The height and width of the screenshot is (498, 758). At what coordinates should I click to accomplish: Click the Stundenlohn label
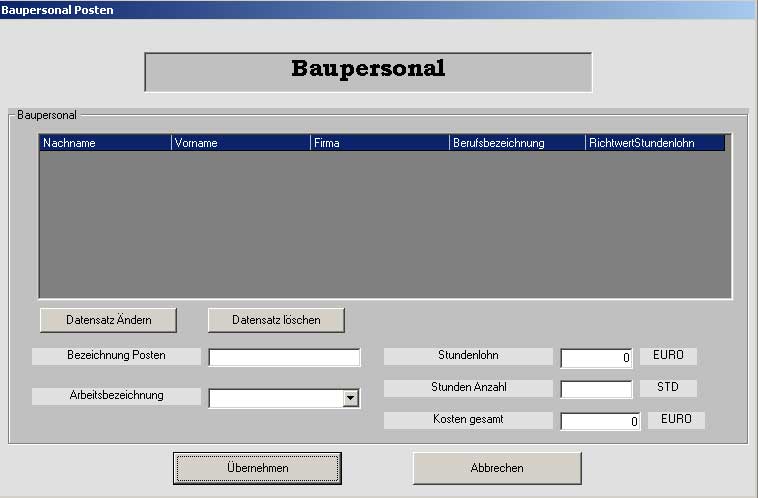(x=468, y=355)
